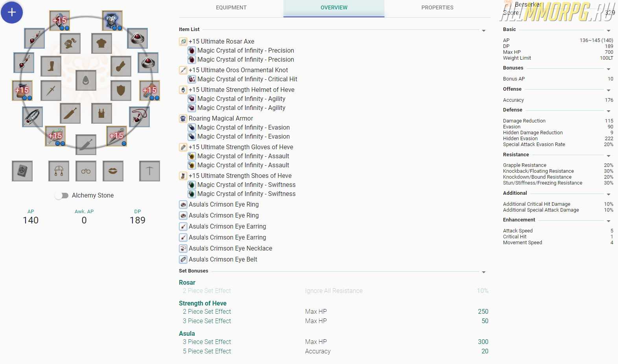This screenshot has width=618, height=364.
Task: Collapse the Resistance stats section
Action: [608, 156]
